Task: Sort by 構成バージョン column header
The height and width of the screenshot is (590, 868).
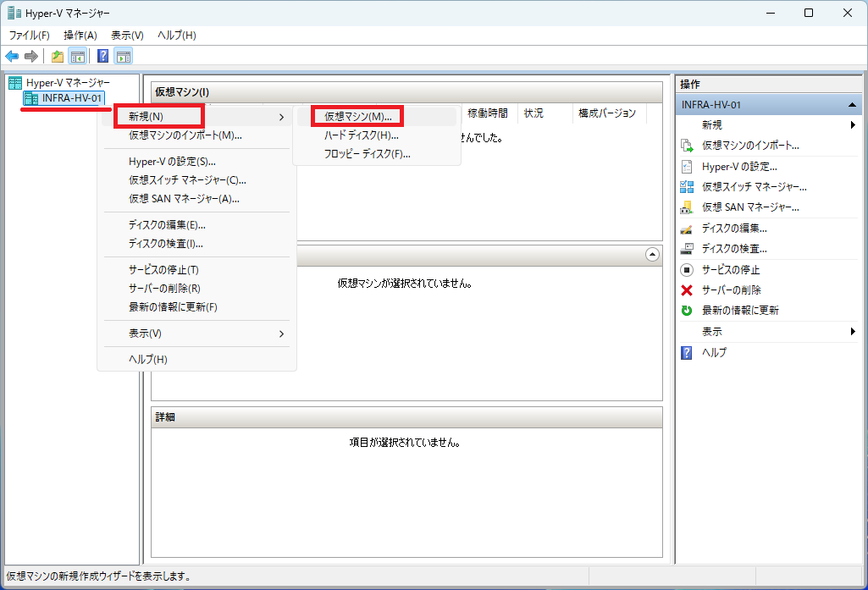Action: 606,113
